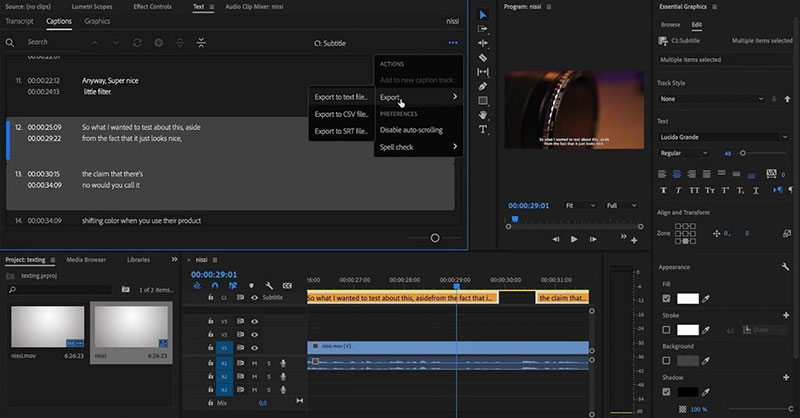Toggle the Shadow checkbox

pyautogui.click(x=666, y=392)
